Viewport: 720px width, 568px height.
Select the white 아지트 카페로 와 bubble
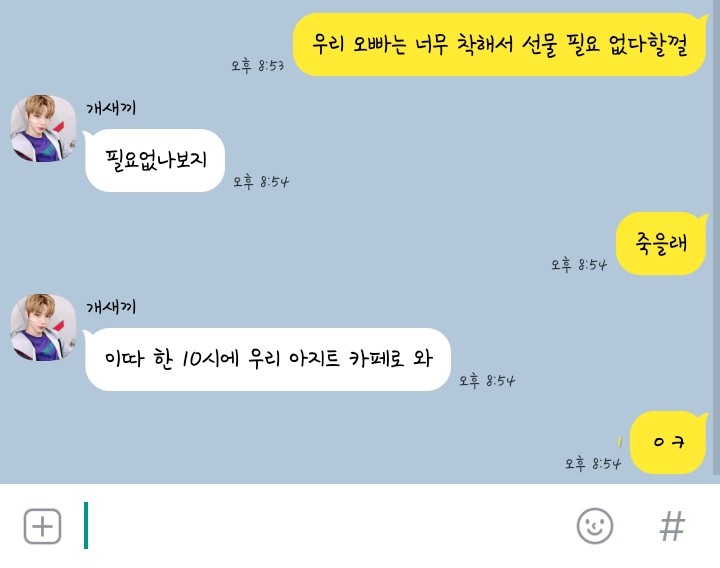pyautogui.click(x=267, y=359)
